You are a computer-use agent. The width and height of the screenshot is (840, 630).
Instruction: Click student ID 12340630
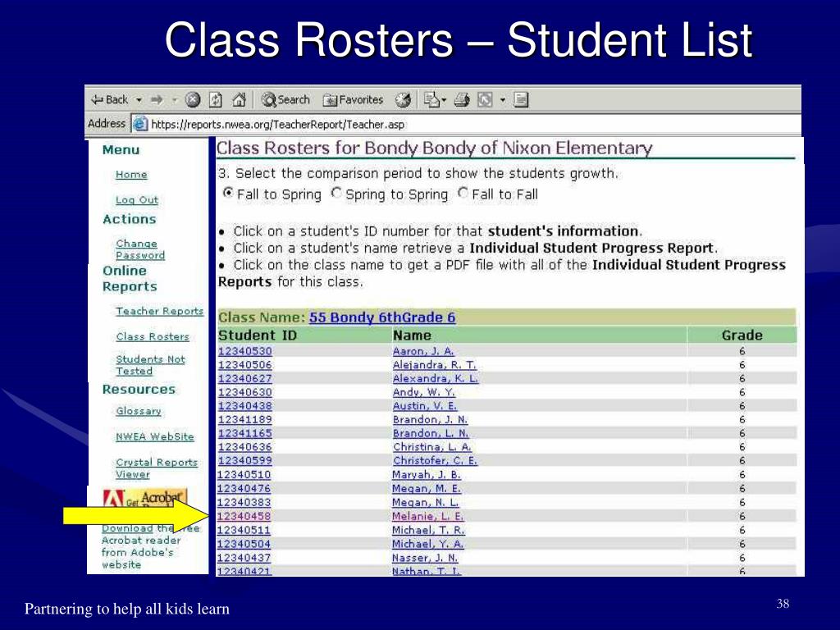[x=244, y=392]
